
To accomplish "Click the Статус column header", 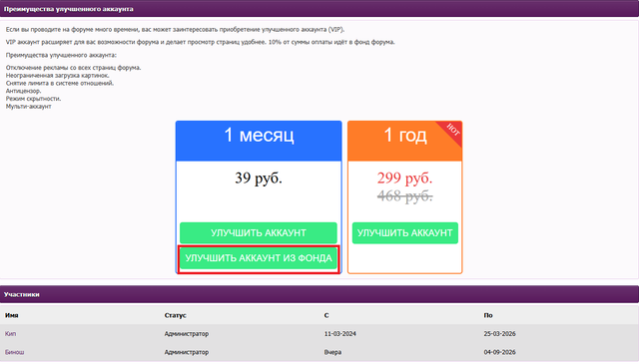I will (x=176, y=315).
